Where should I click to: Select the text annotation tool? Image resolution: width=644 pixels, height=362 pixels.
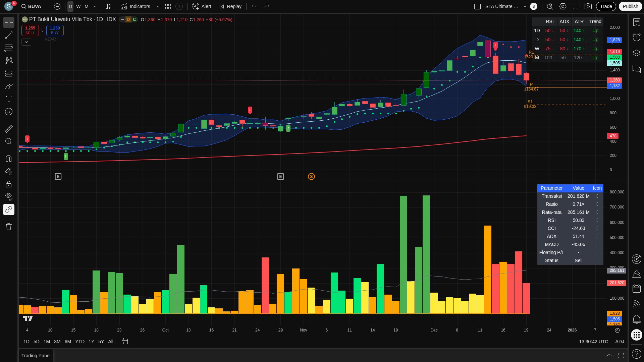coord(9,99)
